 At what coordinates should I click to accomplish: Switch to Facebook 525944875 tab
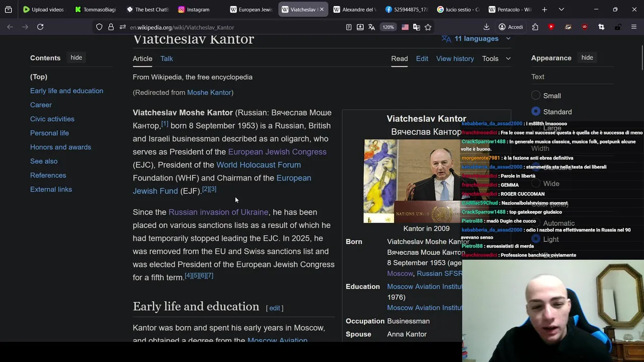click(406, 10)
